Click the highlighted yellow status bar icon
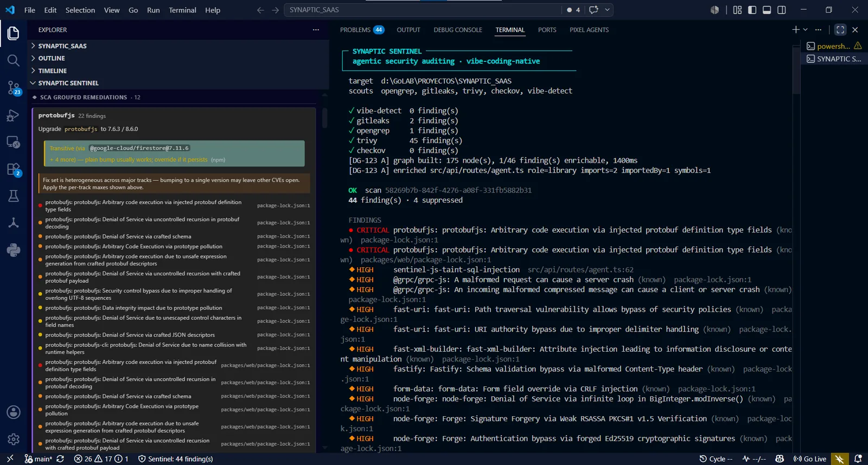Screen dimensions: 868x465 tap(839, 458)
